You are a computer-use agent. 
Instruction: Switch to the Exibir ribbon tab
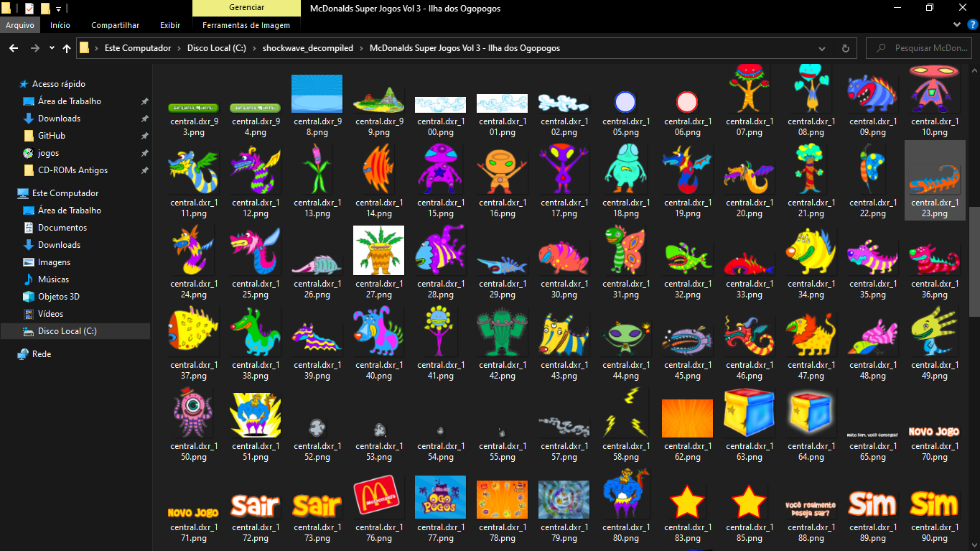click(x=170, y=25)
